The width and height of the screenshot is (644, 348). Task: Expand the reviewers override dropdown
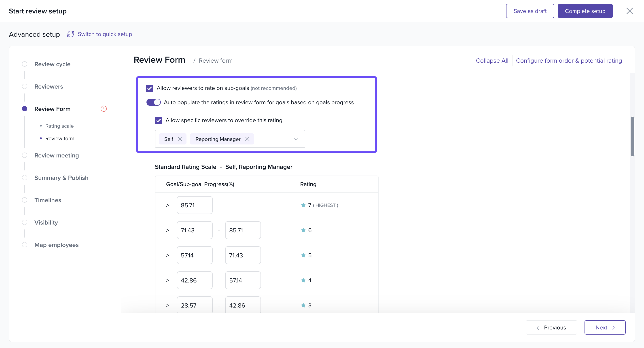pos(296,139)
